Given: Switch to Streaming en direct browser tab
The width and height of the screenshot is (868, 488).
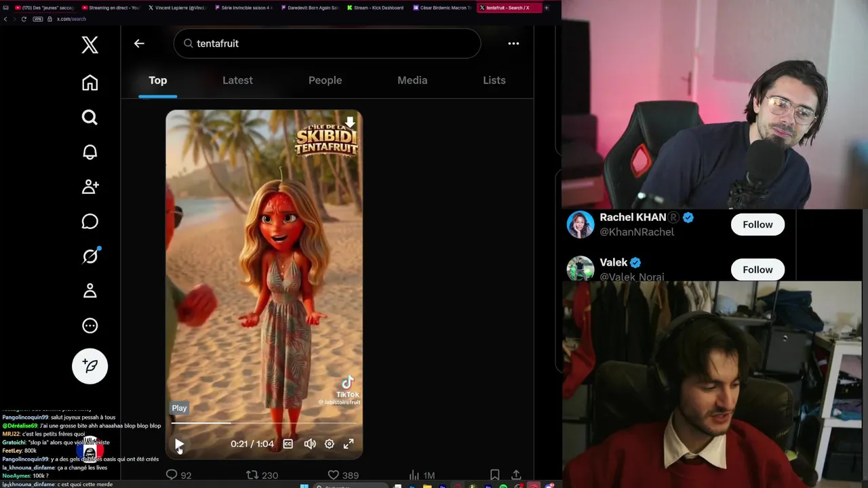Looking at the screenshot, I should (109, 7).
